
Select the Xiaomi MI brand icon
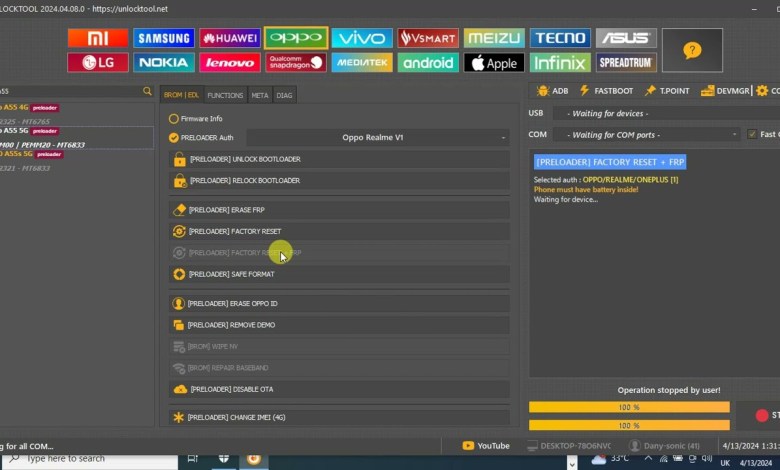tap(97, 38)
